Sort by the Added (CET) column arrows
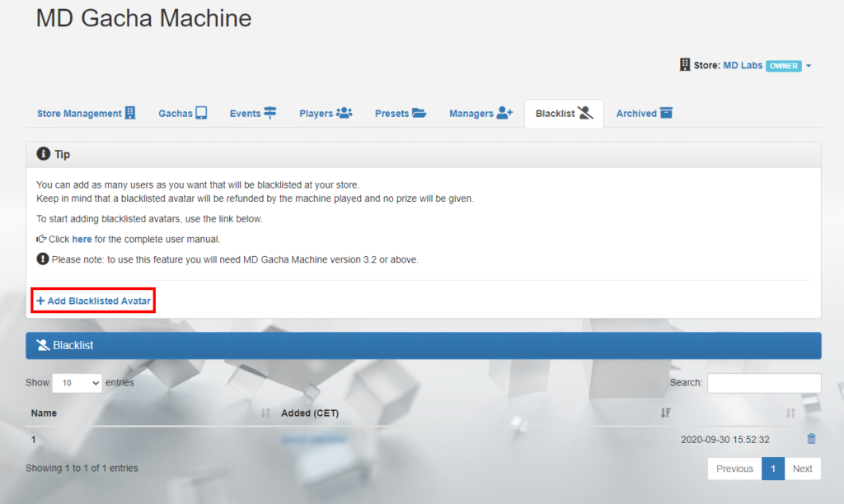 point(665,413)
